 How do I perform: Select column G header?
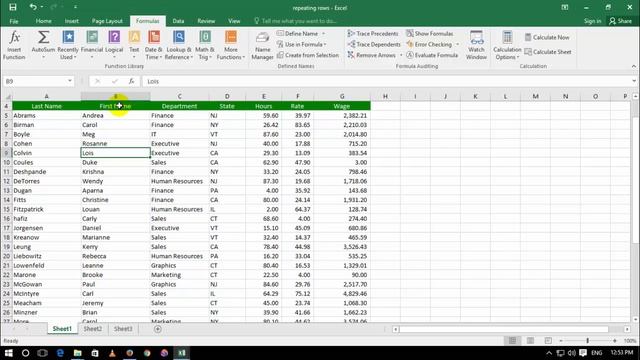click(342, 96)
